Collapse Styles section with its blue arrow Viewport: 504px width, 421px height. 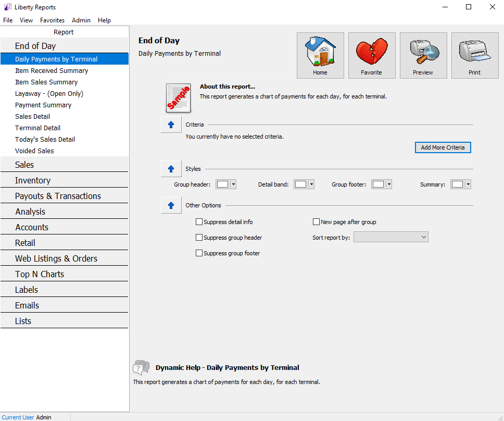coord(171,169)
